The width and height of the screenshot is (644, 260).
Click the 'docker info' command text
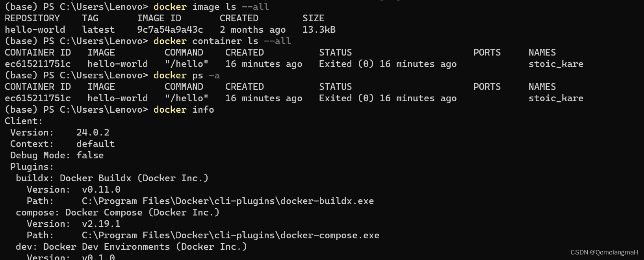[184, 110]
